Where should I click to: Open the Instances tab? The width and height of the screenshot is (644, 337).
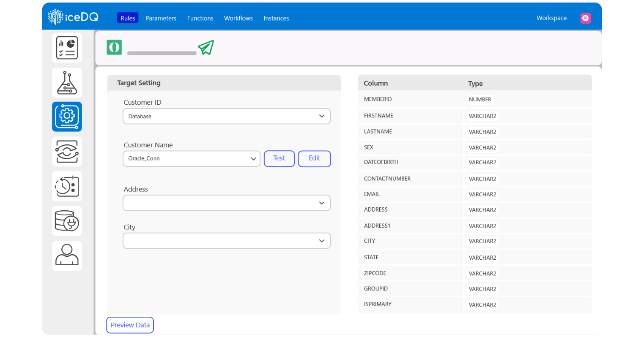[x=276, y=18]
